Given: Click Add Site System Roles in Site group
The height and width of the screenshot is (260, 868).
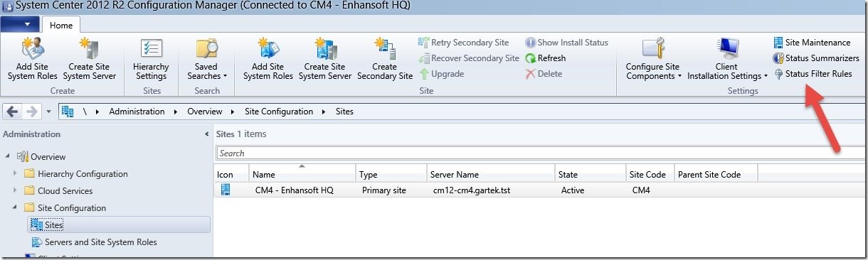Looking at the screenshot, I should coord(268,59).
